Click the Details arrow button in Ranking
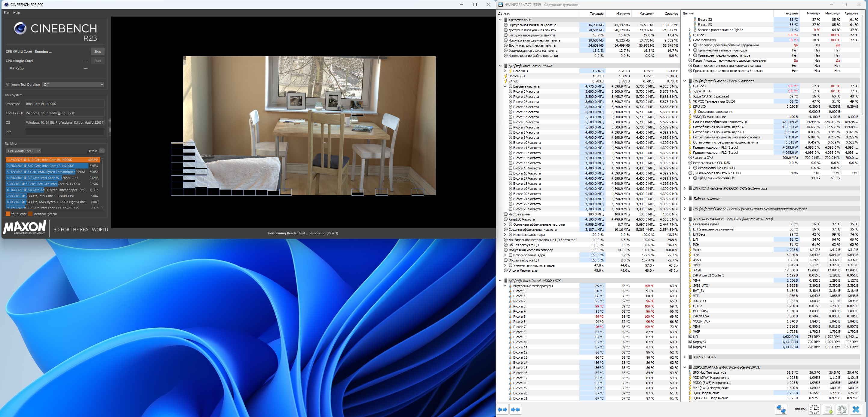The height and width of the screenshot is (417, 868). click(x=102, y=151)
